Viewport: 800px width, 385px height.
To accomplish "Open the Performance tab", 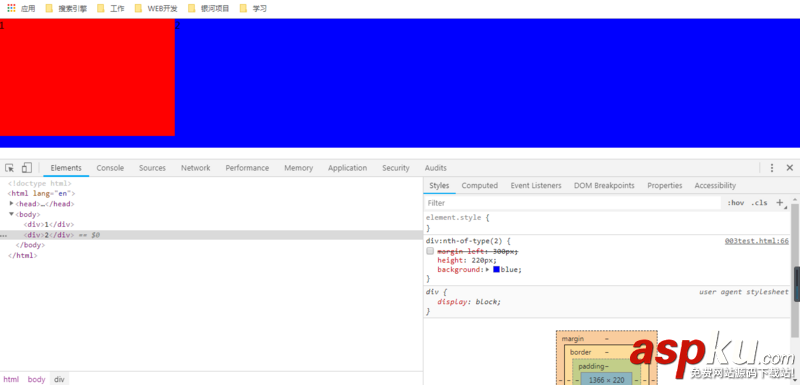I will coord(247,168).
